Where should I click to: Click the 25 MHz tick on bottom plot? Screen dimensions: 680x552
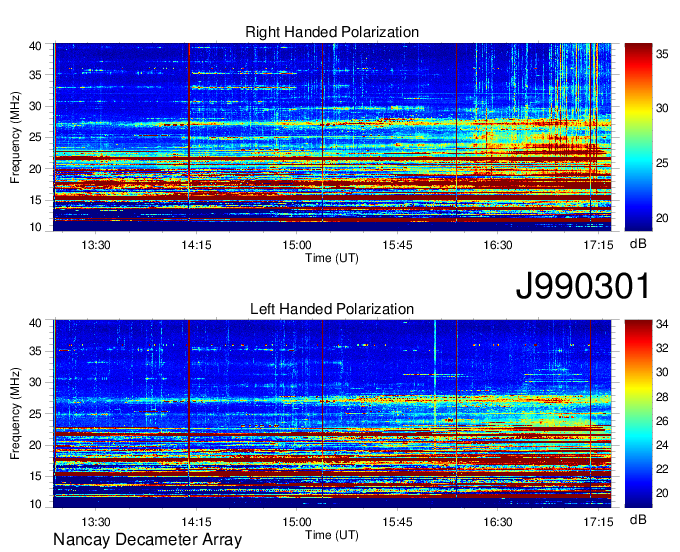tap(35, 414)
